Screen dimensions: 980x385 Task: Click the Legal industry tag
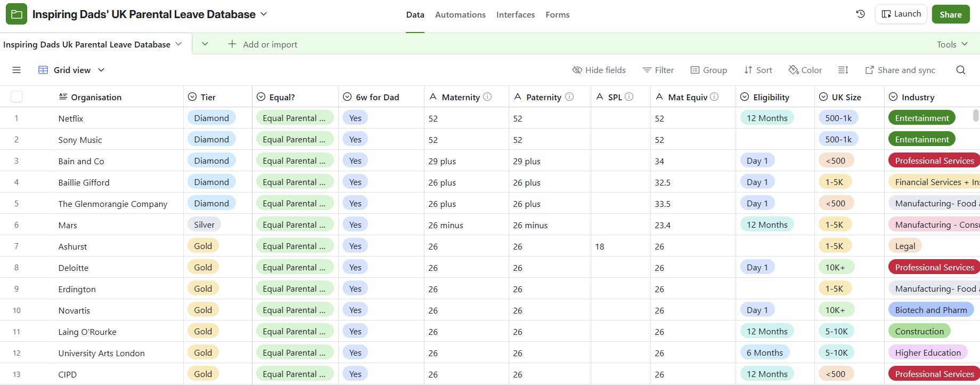[905, 246]
